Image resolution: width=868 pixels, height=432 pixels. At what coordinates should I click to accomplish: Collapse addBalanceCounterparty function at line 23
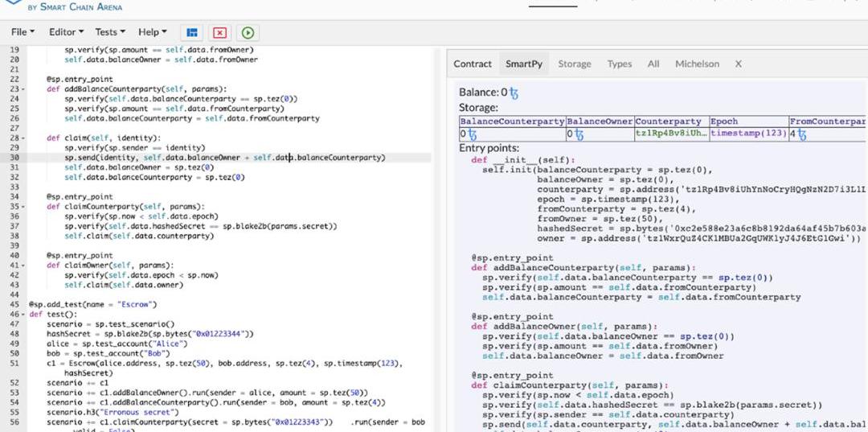(25, 89)
